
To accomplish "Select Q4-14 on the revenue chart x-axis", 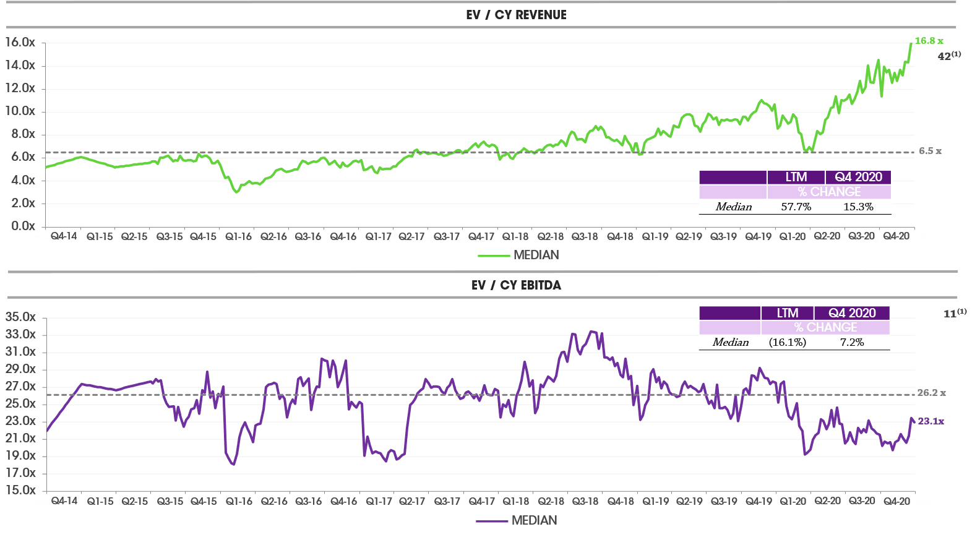I will pos(64,236).
